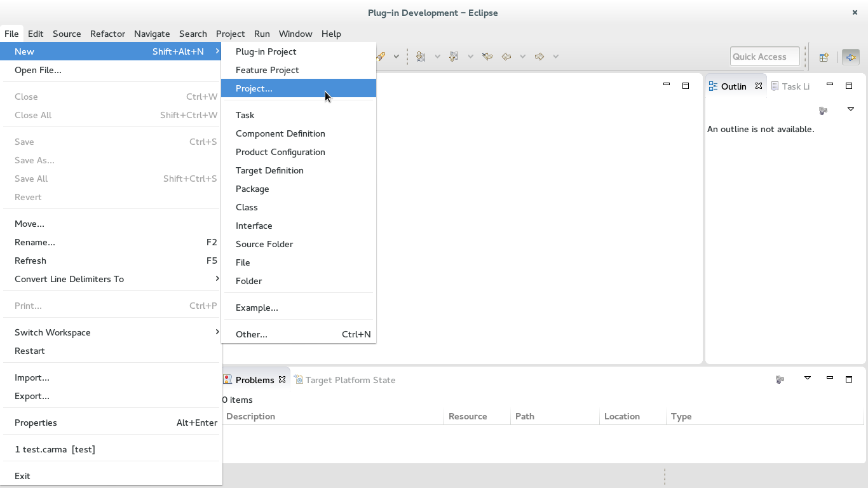Click the filter icon in Problems view
The width and height of the screenshot is (868, 488).
pos(780,379)
